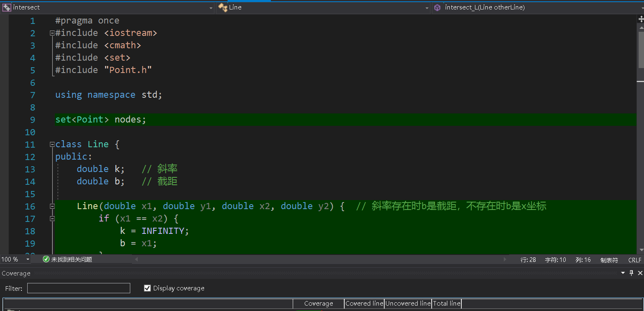
Task: Open the Line class navigation dropdown
Action: click(427, 8)
